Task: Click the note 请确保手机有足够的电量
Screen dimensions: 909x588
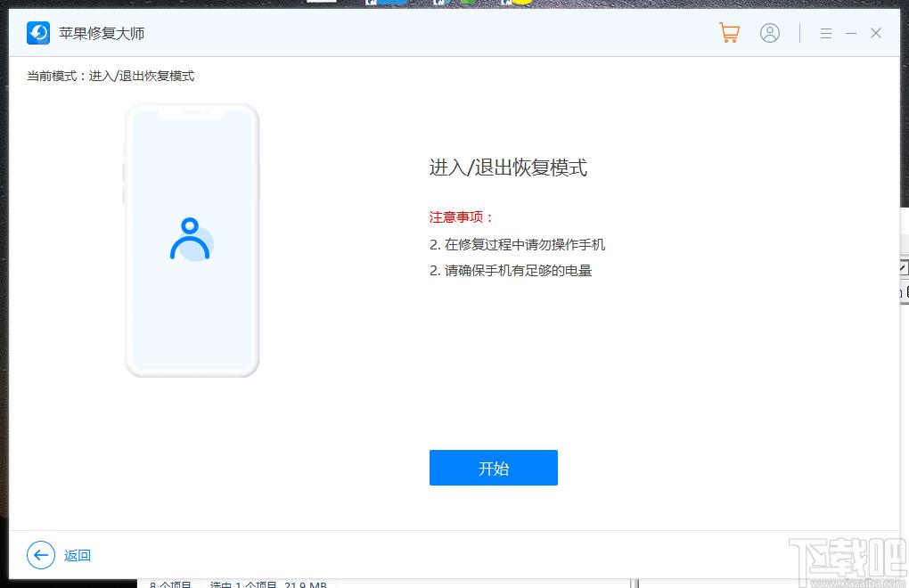Action: pyautogui.click(x=510, y=271)
